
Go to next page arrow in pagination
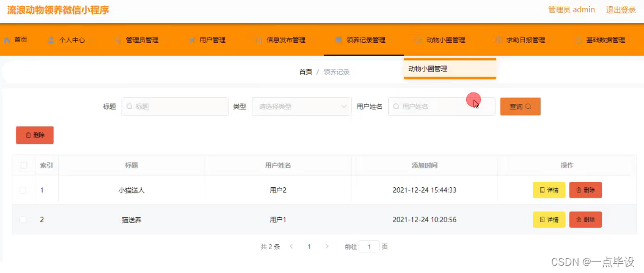pyautogui.click(x=327, y=247)
